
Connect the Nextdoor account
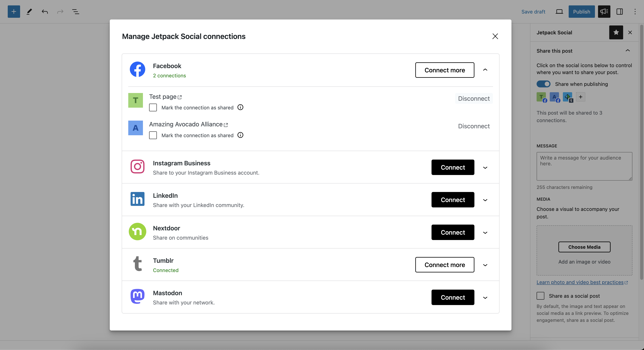pos(453,232)
